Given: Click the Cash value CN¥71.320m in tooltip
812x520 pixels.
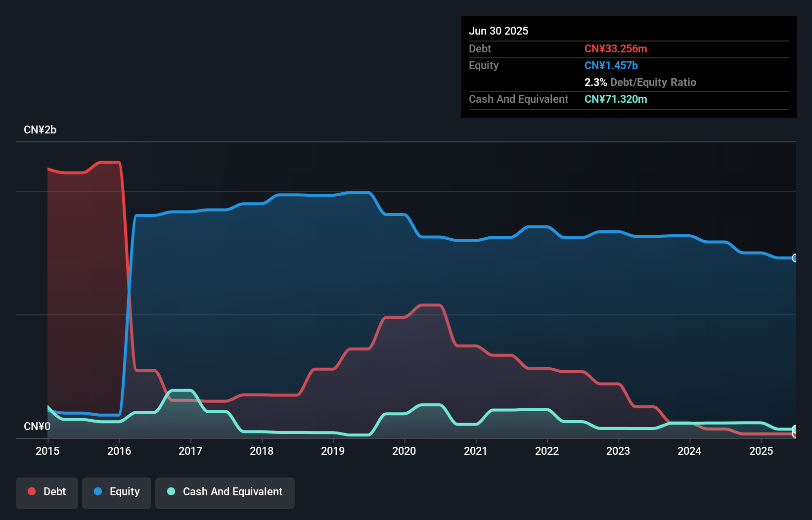Looking at the screenshot, I should tap(616, 99).
